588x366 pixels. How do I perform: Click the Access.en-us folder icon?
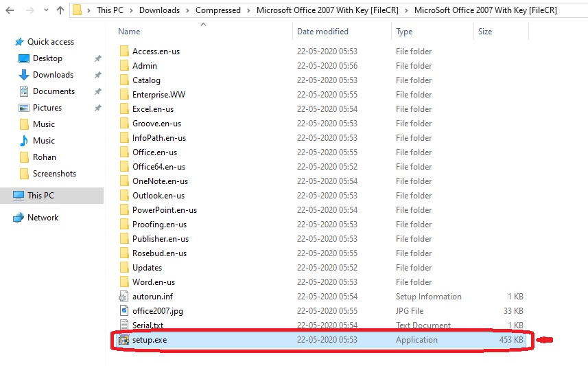click(124, 51)
